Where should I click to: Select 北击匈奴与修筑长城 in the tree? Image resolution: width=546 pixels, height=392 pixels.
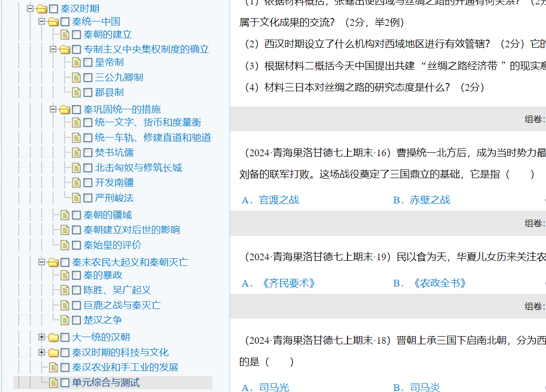[x=138, y=168]
